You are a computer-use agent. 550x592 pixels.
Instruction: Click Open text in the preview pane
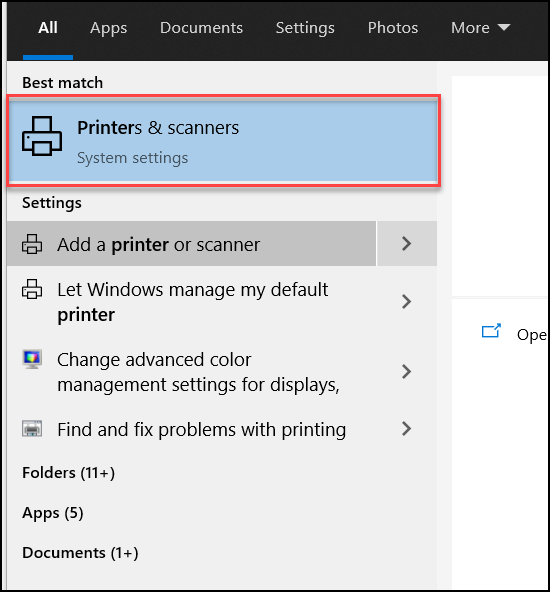532,335
